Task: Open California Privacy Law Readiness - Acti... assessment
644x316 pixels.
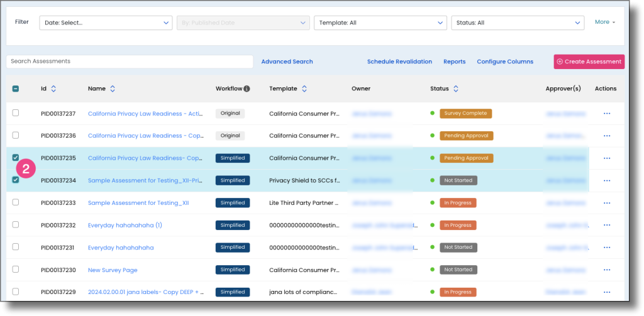Action: [145, 114]
